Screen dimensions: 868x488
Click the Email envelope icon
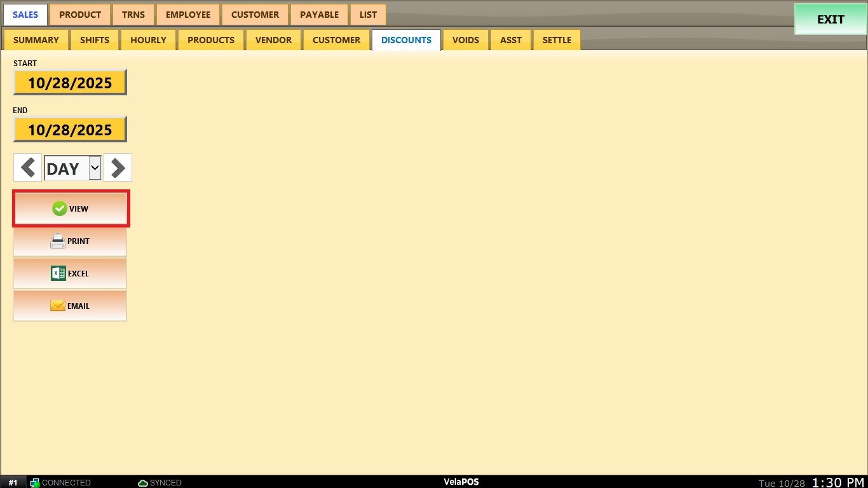click(58, 306)
